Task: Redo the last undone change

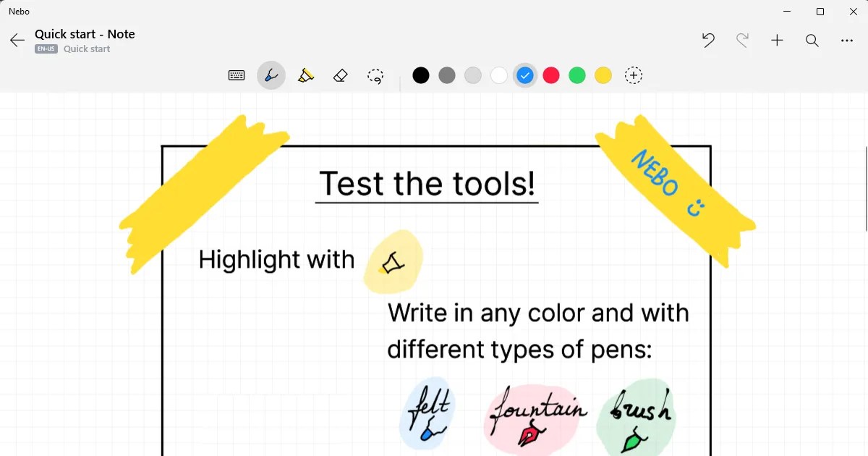Action: pos(743,41)
